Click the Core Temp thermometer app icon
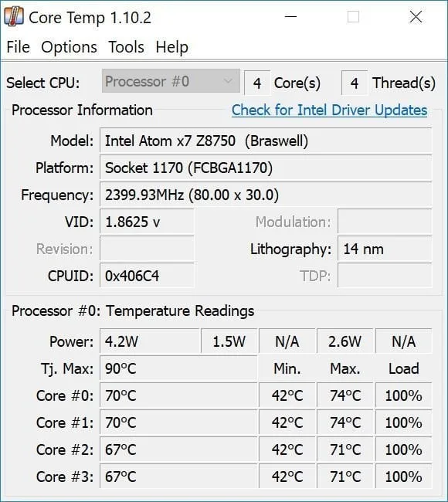Viewport: 448px width, 502px height. (x=14, y=17)
